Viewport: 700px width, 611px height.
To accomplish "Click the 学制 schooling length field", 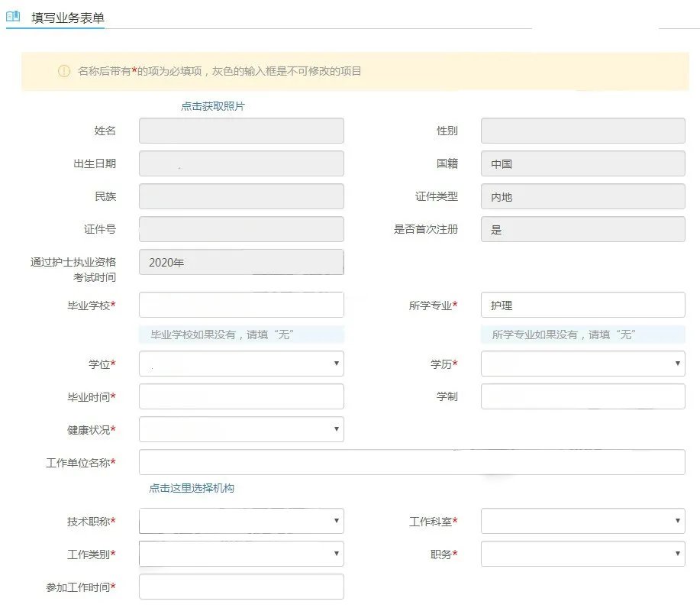I will [582, 396].
